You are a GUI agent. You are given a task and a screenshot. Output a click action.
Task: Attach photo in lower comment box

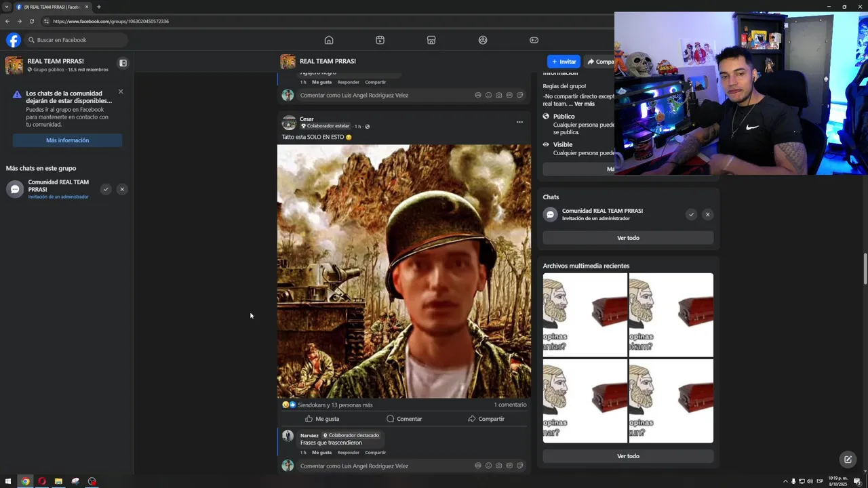pyautogui.click(x=498, y=466)
